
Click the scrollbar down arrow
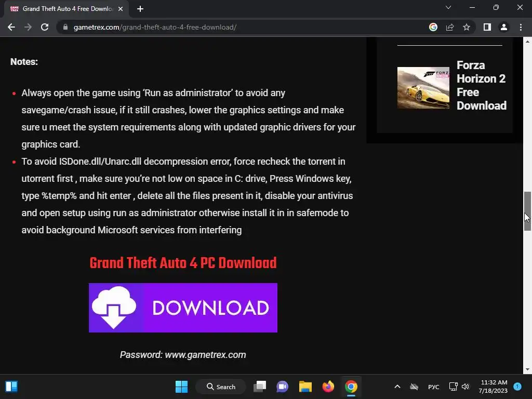tap(527, 369)
